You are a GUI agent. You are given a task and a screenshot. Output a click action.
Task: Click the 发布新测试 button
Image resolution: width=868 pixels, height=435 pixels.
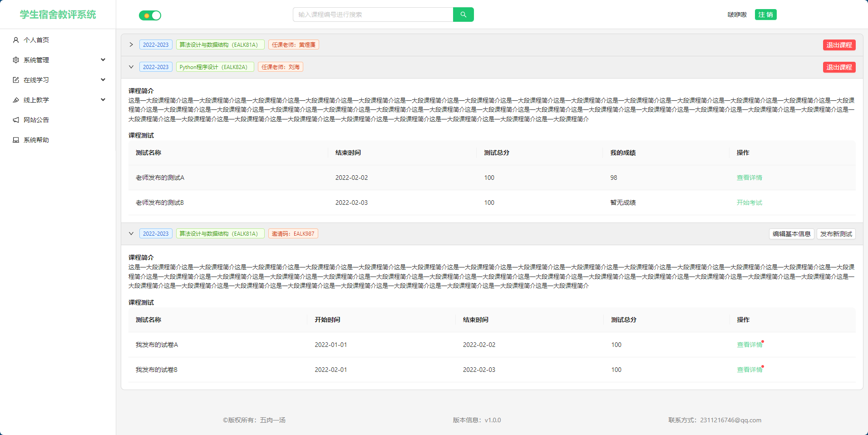tap(836, 234)
